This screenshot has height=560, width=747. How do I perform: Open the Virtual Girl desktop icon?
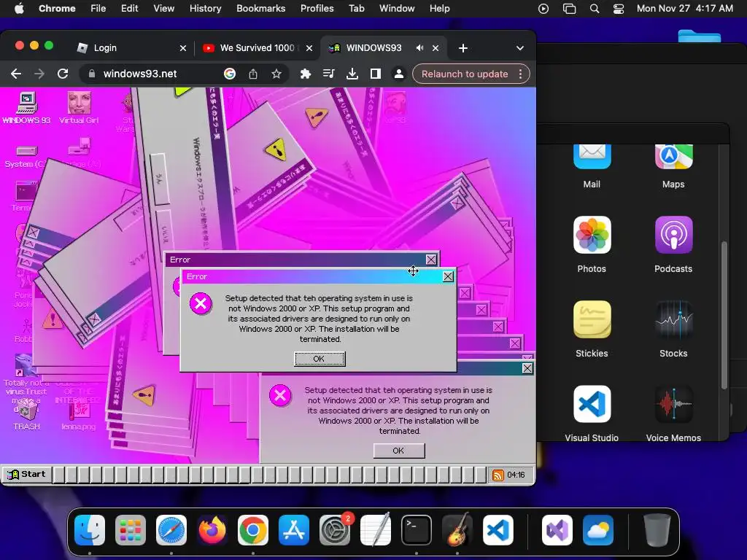[79, 108]
